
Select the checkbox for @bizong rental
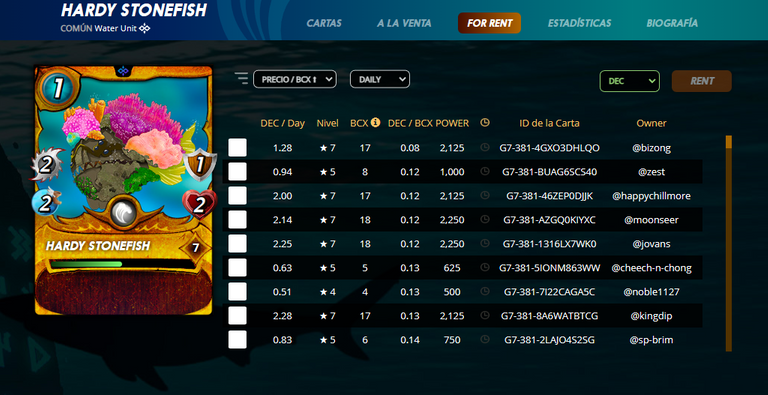[x=238, y=148]
